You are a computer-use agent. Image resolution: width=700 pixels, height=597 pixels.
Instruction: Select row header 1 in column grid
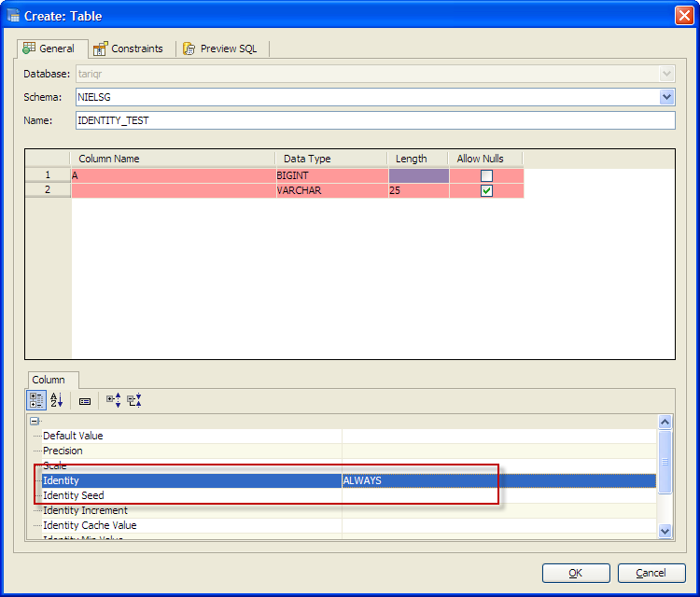tap(48, 175)
